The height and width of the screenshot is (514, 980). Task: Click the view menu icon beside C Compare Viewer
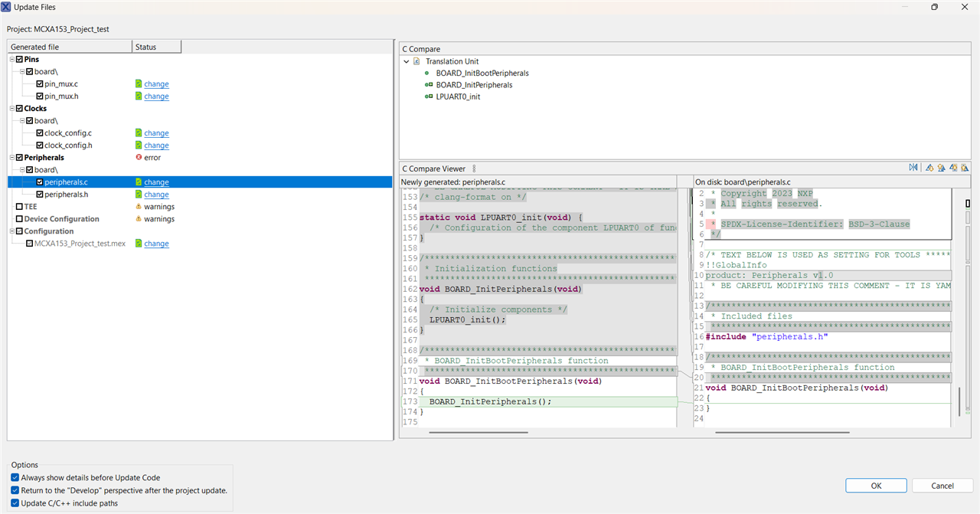click(x=474, y=169)
